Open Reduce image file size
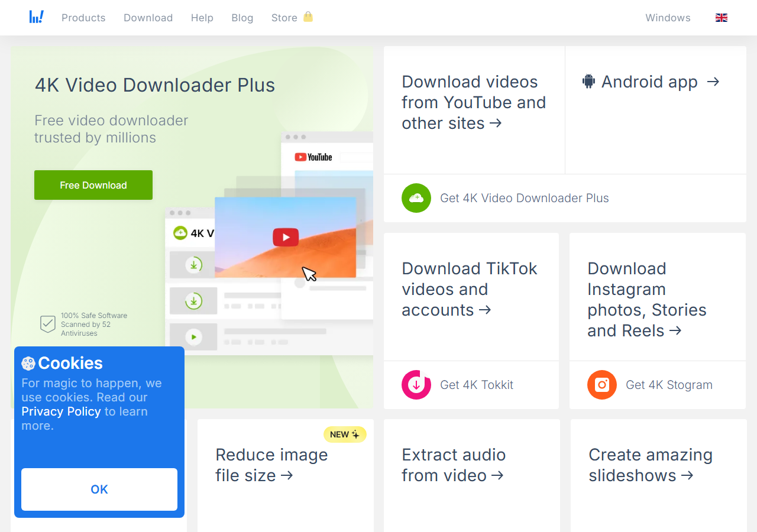The image size is (757, 532). point(271,465)
